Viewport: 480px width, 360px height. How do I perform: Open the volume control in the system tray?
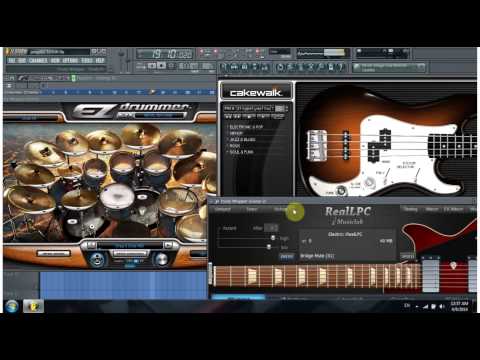442,306
